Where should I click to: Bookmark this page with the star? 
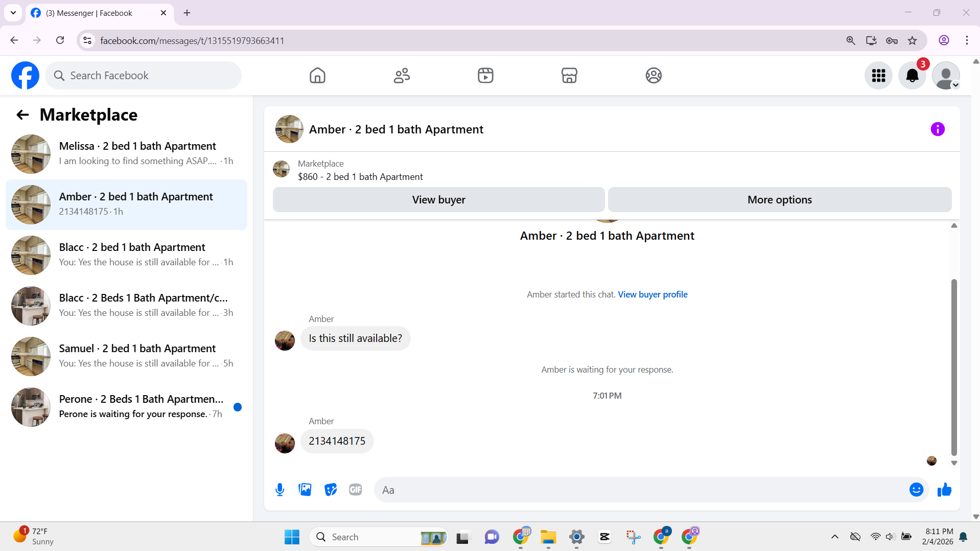coord(912,40)
